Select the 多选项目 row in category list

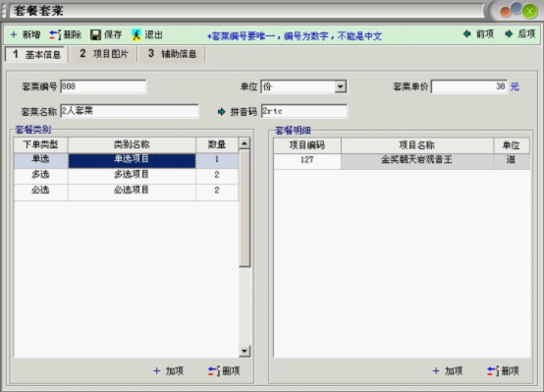point(126,175)
